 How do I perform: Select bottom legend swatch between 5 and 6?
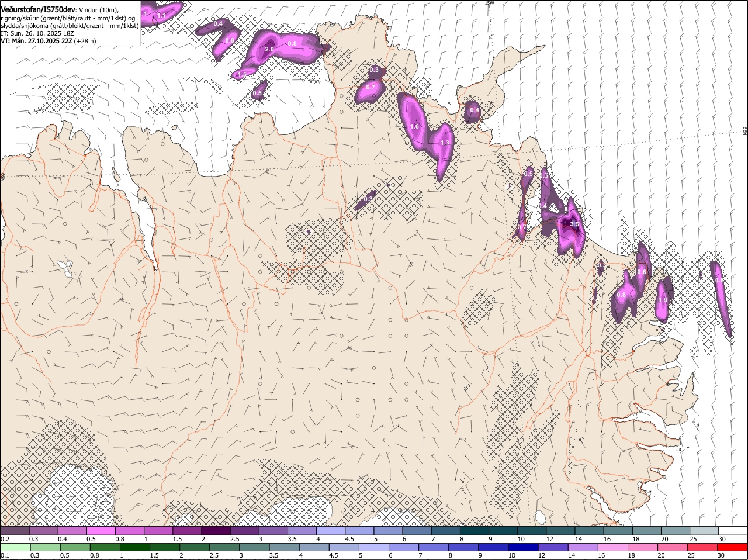point(374,547)
